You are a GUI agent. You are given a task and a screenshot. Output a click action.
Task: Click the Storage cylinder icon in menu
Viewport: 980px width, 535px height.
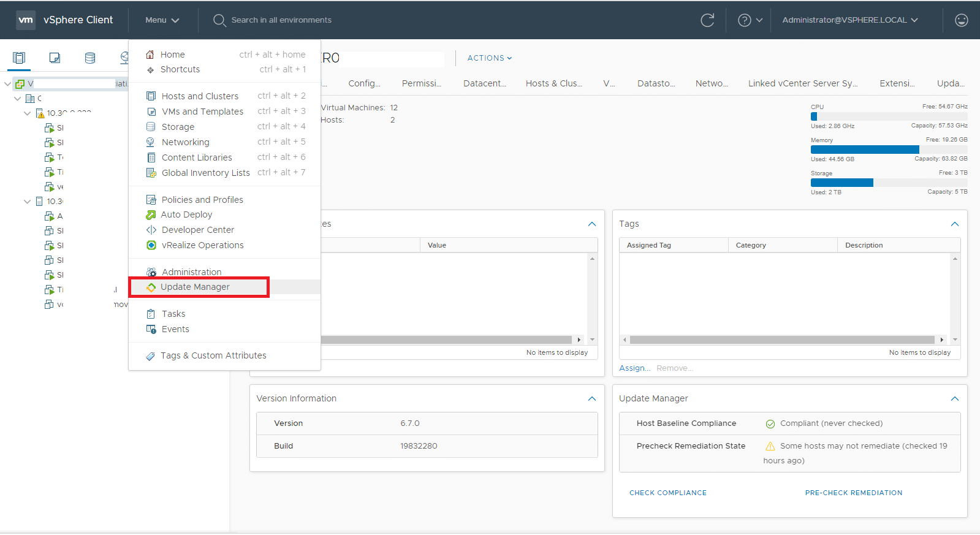151,127
